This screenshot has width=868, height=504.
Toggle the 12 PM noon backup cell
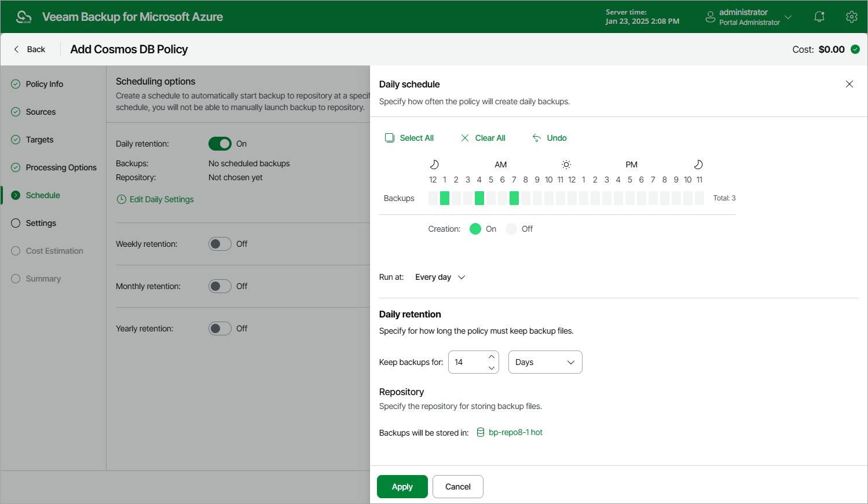click(x=572, y=198)
